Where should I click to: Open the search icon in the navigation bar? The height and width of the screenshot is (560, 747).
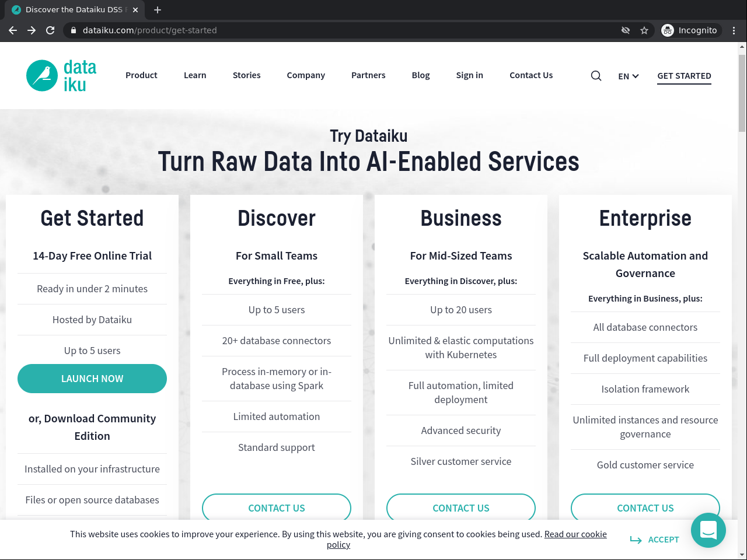(x=596, y=75)
